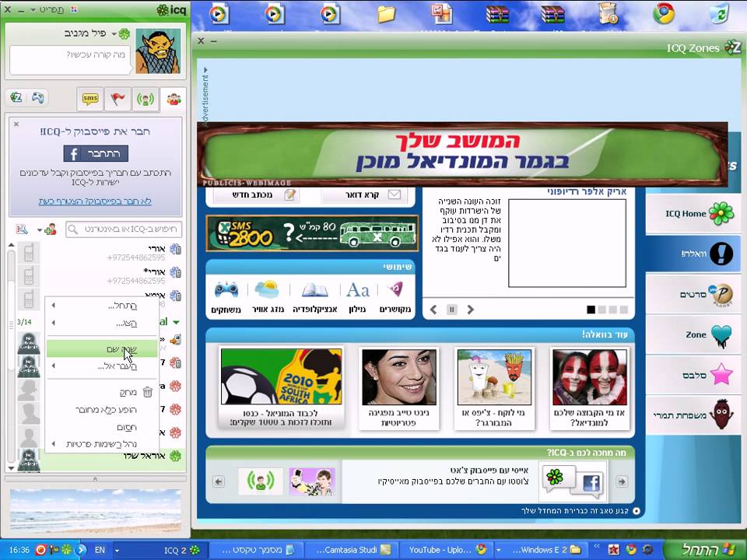The height and width of the screenshot is (560, 747).
Task: Expand bottom panel chevron in ICQ
Action: (95, 478)
